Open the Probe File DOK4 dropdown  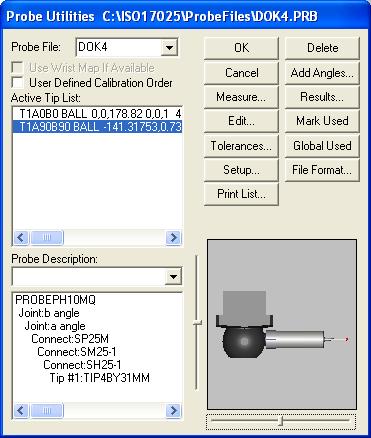[169, 47]
